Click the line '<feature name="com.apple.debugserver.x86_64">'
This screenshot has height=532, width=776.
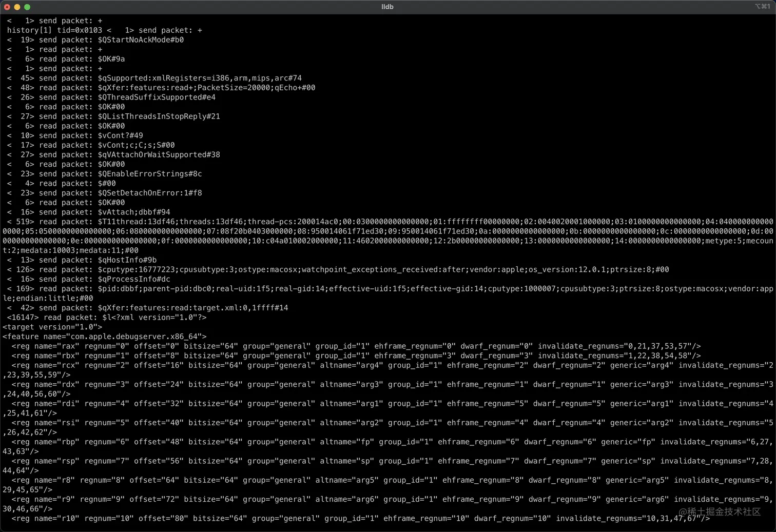tap(105, 337)
